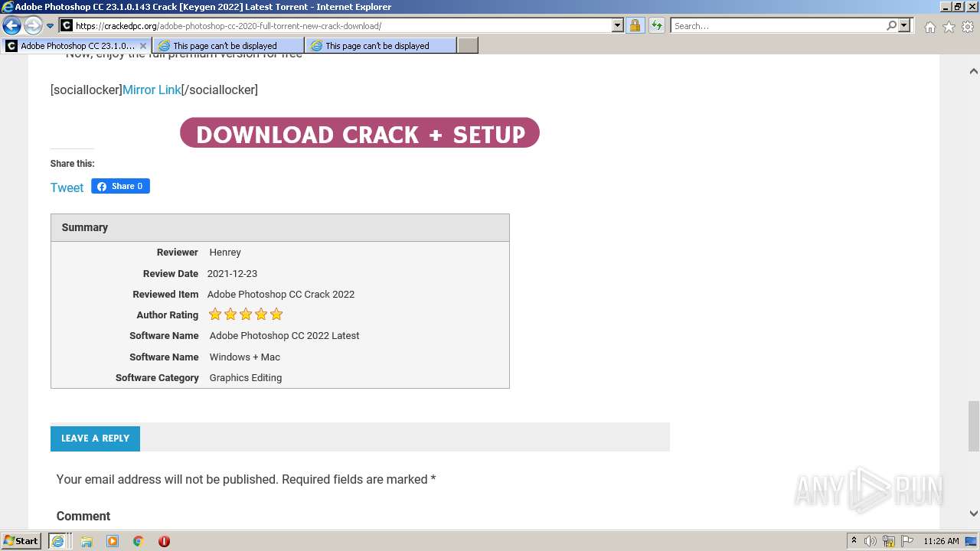Open the media player taskbar icon
Image resolution: width=980 pixels, height=551 pixels.
[113, 541]
